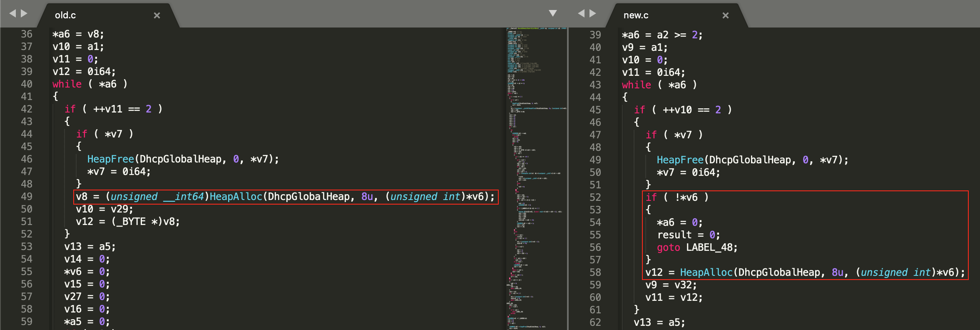Click the previous-tab left arrow in the new.c pane

coord(581,14)
